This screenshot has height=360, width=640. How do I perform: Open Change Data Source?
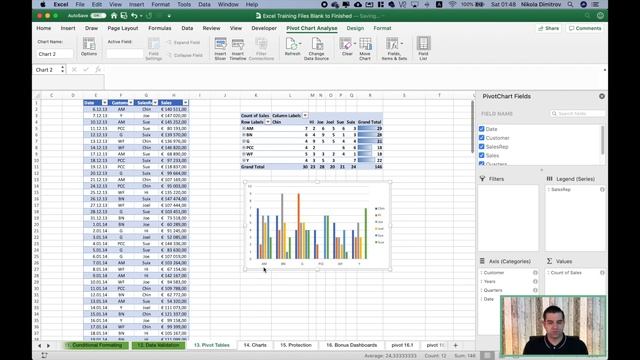316,49
